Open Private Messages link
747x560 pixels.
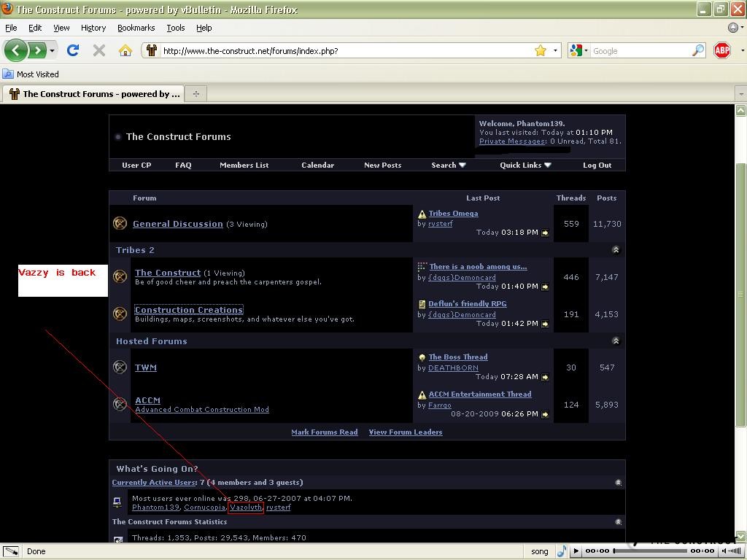click(512, 141)
